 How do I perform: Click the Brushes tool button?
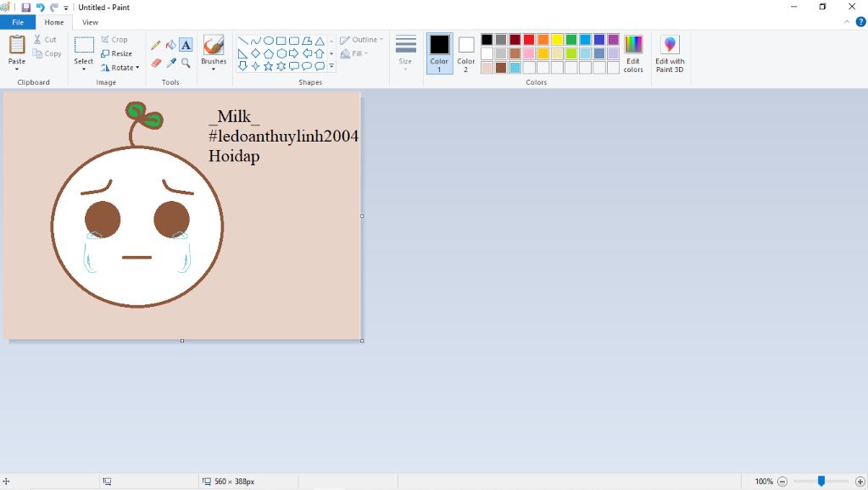(214, 45)
